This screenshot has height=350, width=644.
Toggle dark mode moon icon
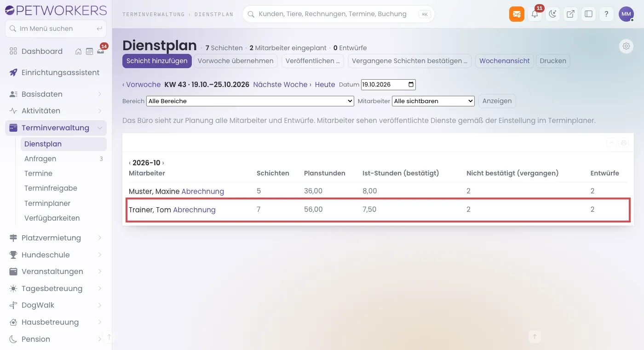[x=552, y=14]
